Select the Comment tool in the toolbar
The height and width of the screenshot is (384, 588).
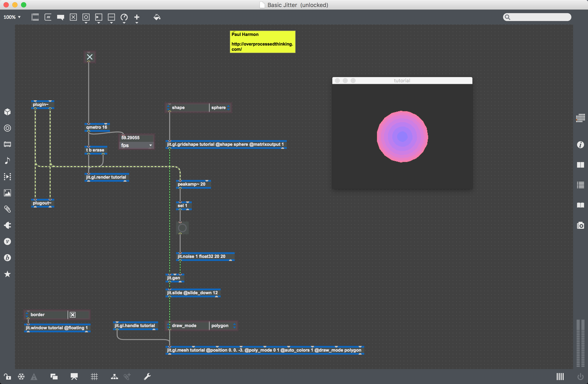pyautogui.click(x=61, y=17)
